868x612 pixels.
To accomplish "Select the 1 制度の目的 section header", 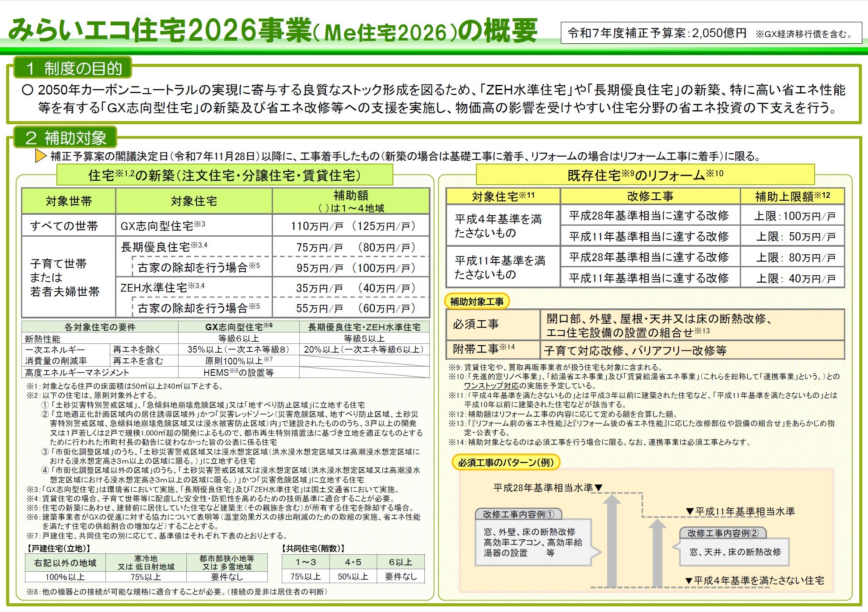I will coord(73,68).
